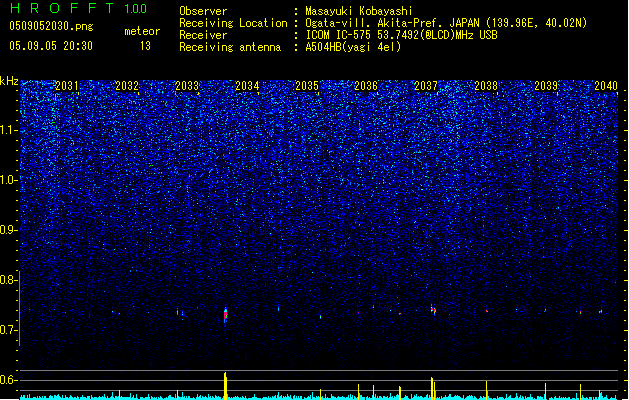Click the HROFFT 1.0.0 title text
This screenshot has height=400, width=629.
(x=78, y=8)
